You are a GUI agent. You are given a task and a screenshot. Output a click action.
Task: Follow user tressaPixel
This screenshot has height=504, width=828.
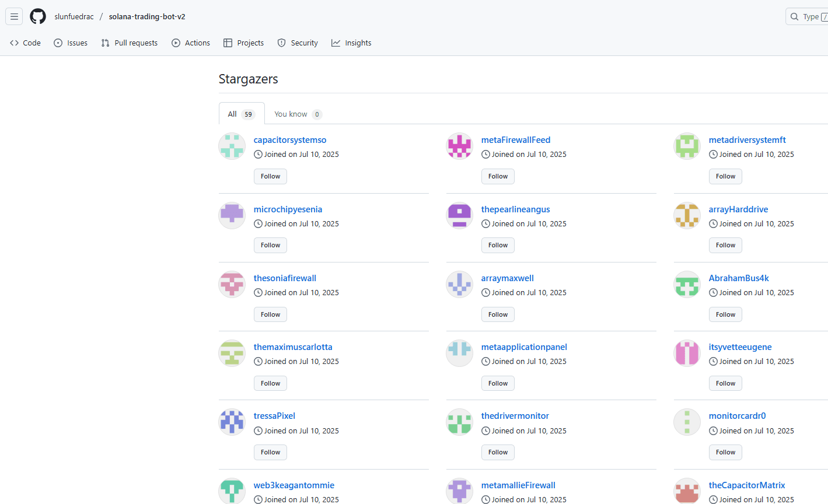point(271,452)
